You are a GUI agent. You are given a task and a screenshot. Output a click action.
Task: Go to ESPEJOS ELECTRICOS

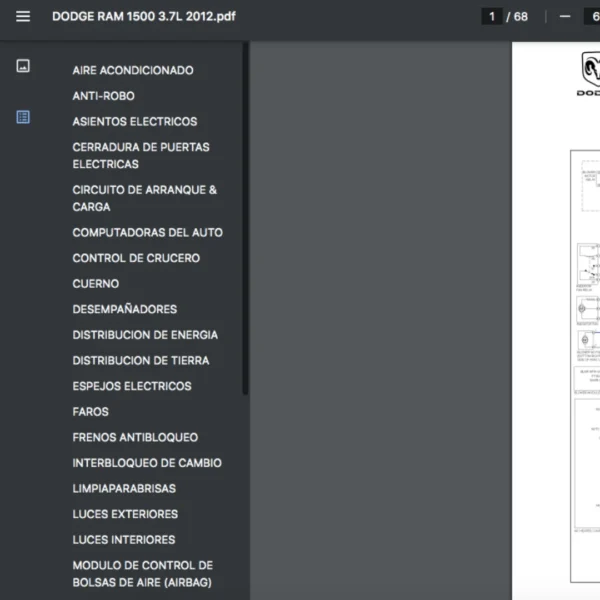[132, 386]
